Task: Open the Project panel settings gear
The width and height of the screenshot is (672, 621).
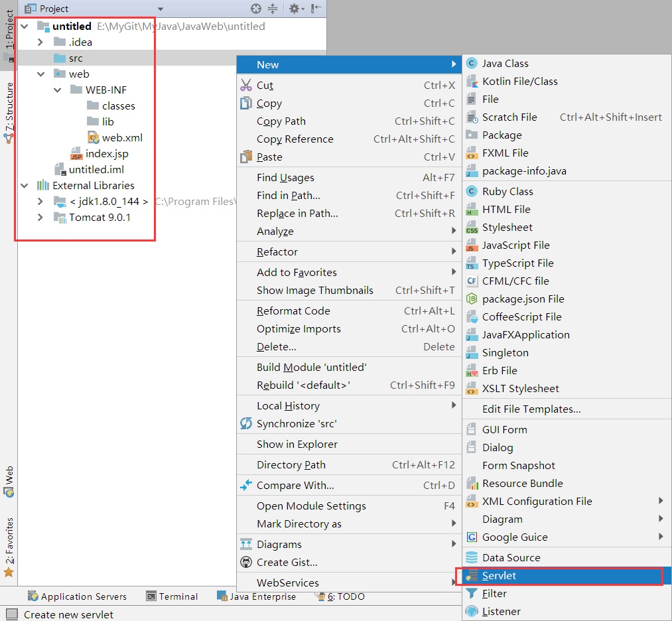Action: (x=294, y=9)
